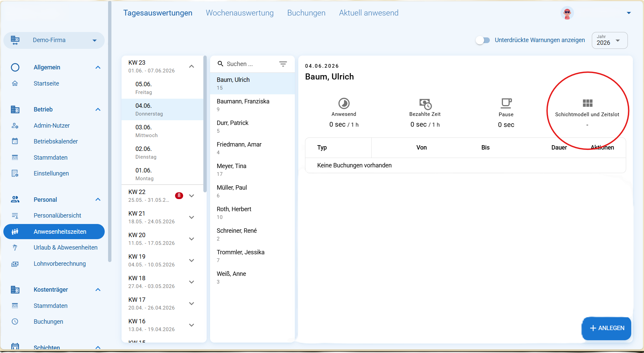Select employee Baumann, Franziska

(x=252, y=105)
